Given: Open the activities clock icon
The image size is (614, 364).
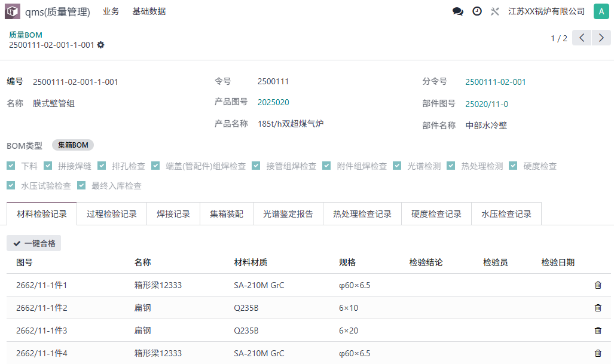Looking at the screenshot, I should coord(477,11).
